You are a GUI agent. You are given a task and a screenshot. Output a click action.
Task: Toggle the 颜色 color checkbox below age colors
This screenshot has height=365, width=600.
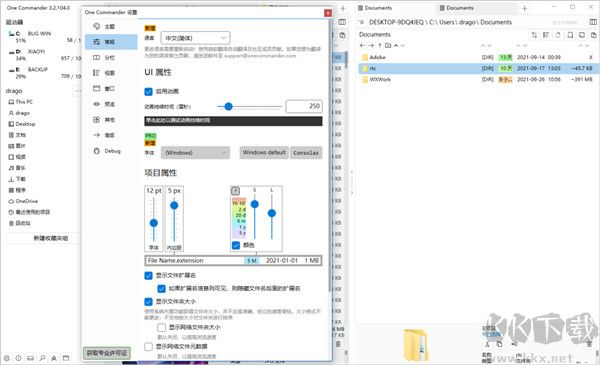236,245
